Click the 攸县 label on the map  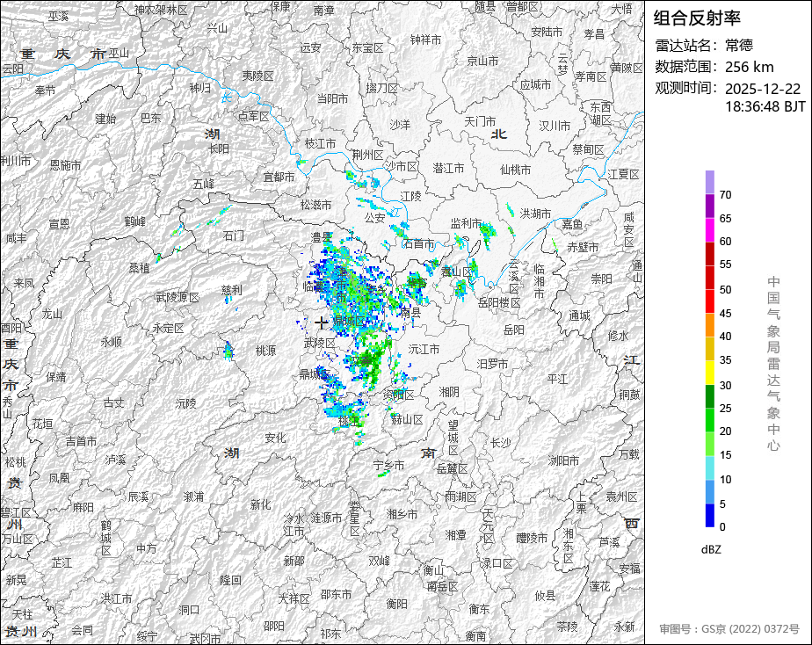[545, 596]
